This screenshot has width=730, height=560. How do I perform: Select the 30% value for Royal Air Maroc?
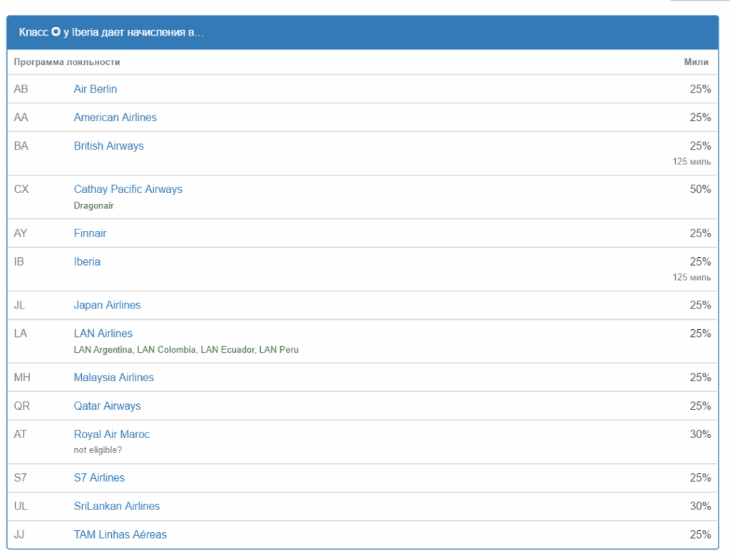pyautogui.click(x=700, y=435)
